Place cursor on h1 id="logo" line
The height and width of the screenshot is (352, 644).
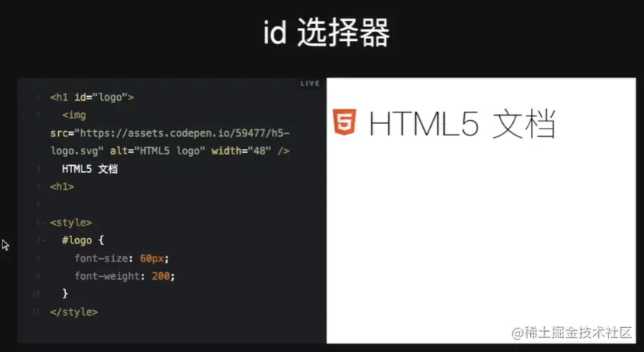click(x=92, y=98)
